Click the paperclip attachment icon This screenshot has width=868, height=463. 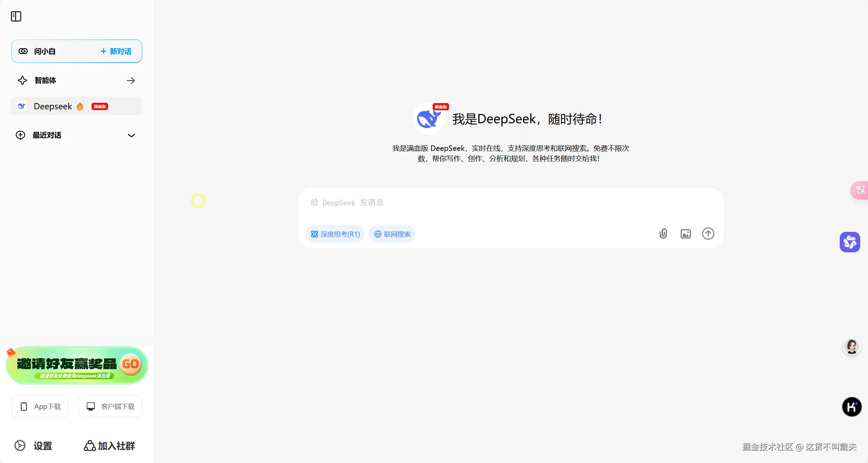[663, 234]
